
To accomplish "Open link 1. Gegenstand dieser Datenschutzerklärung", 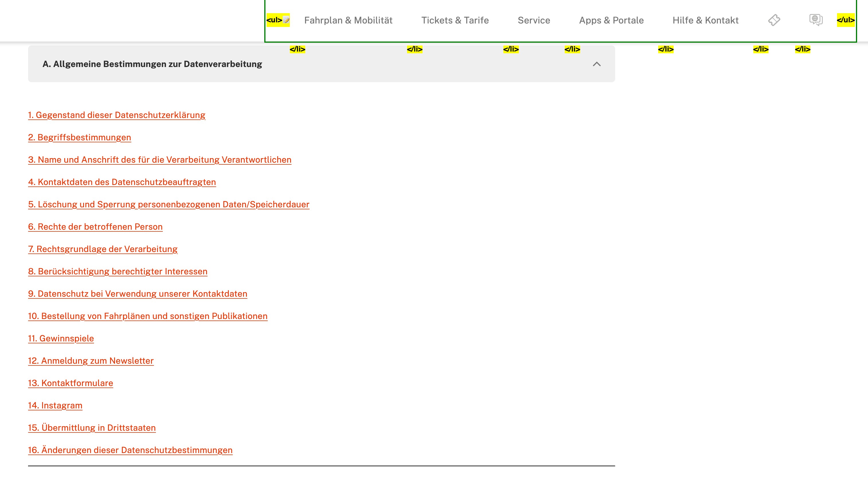I will click(117, 115).
